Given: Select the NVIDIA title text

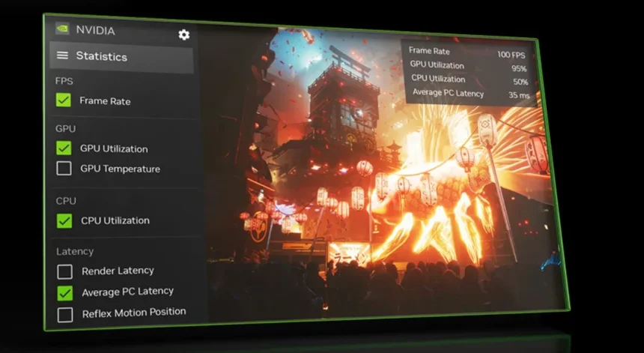Looking at the screenshot, I should pyautogui.click(x=95, y=31).
